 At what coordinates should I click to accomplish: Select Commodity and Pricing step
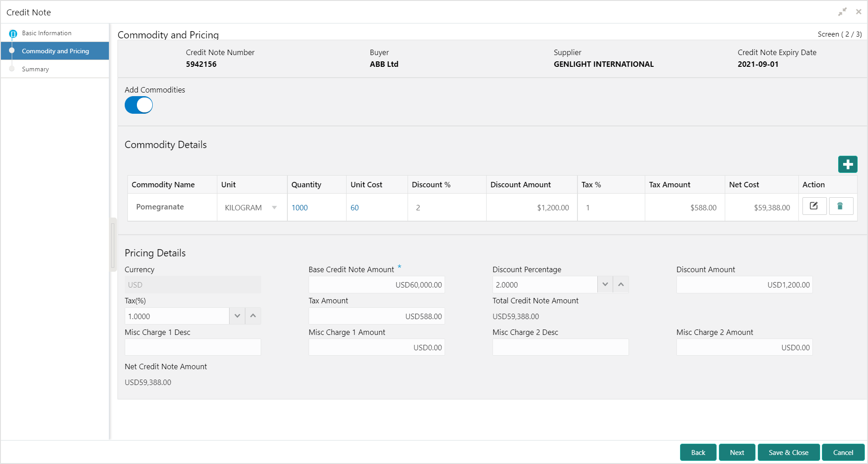pyautogui.click(x=55, y=51)
